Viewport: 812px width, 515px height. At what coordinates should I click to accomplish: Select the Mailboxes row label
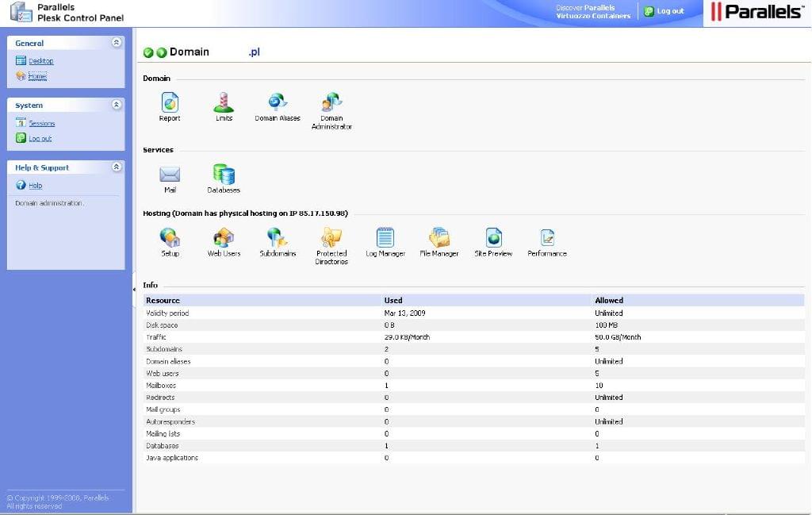coord(161,386)
